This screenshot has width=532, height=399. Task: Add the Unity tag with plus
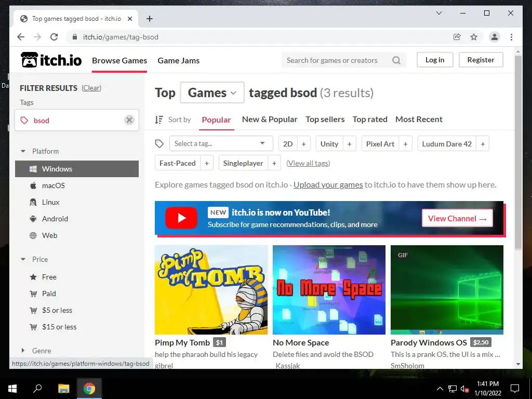tap(350, 144)
